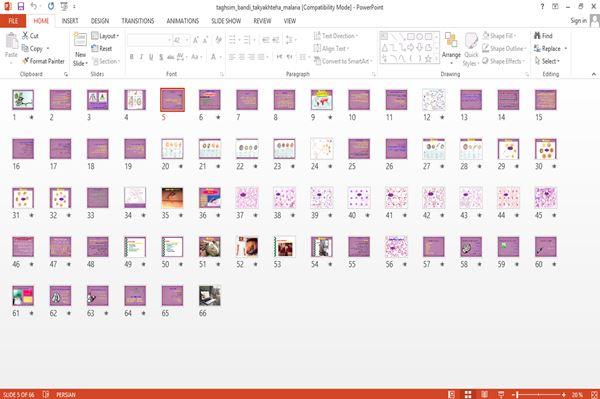Increase font size
This screenshot has width=600, height=399.
pyautogui.click(x=196, y=40)
